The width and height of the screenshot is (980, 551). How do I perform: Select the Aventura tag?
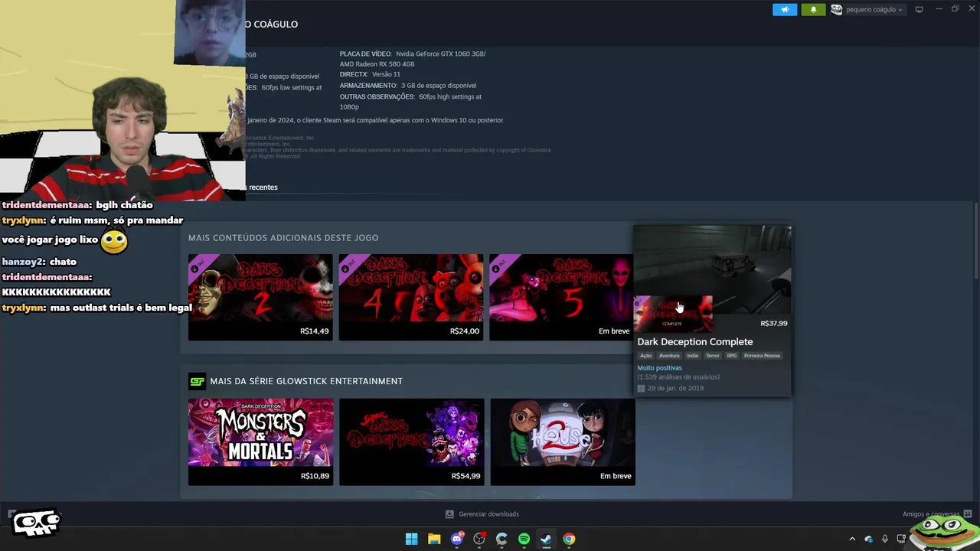click(669, 356)
